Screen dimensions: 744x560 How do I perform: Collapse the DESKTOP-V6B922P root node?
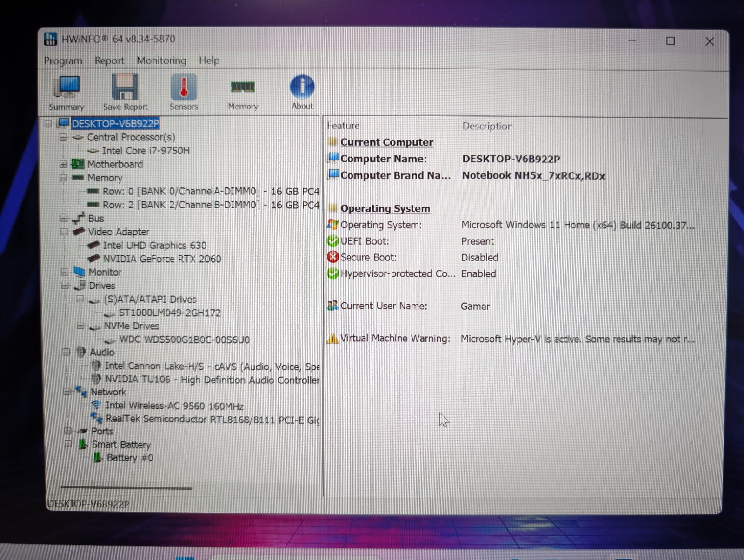(48, 124)
